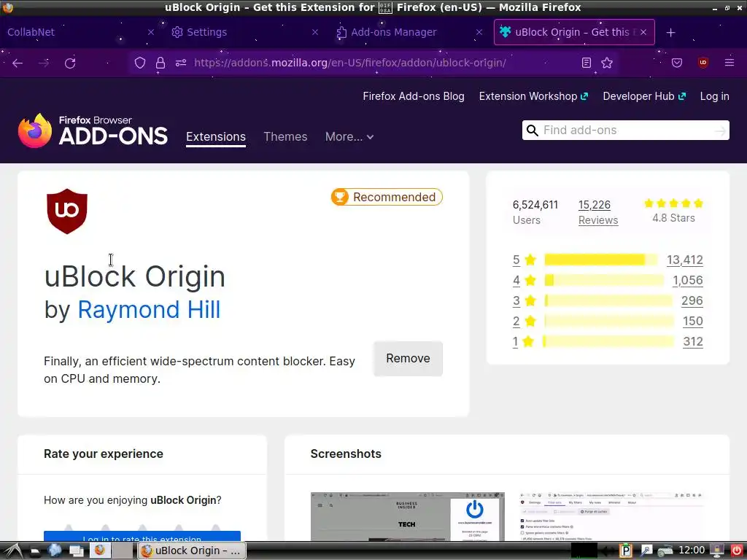Screen dimensions: 747x560
Task: Click the address bar URL
Action: click(349, 63)
